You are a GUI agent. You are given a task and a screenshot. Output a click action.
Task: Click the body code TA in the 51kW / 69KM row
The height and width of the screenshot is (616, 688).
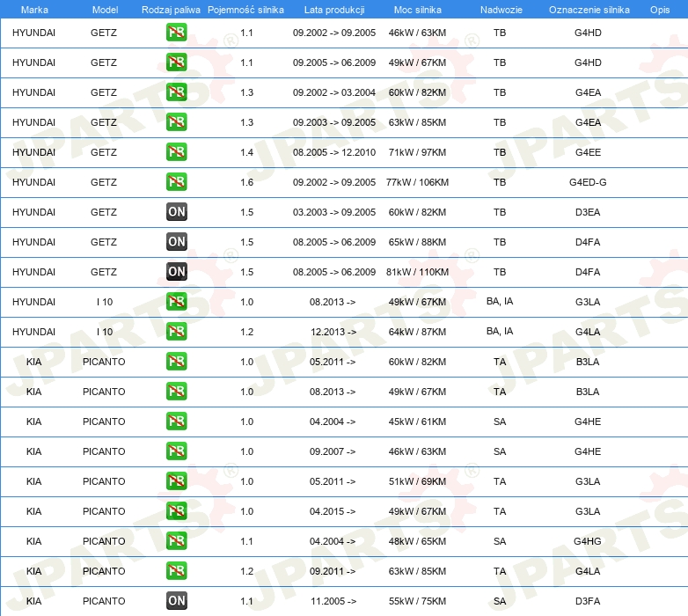click(x=500, y=481)
